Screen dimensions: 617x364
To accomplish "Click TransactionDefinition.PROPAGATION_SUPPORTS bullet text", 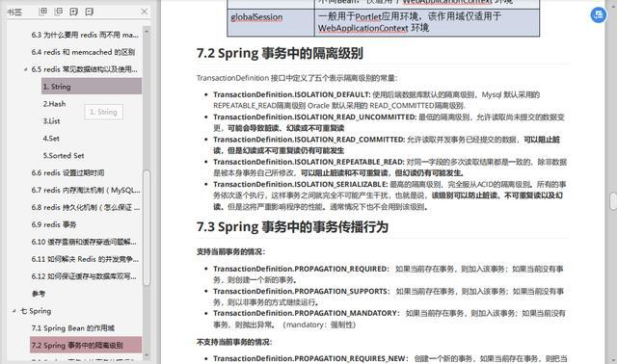I will point(302,291).
